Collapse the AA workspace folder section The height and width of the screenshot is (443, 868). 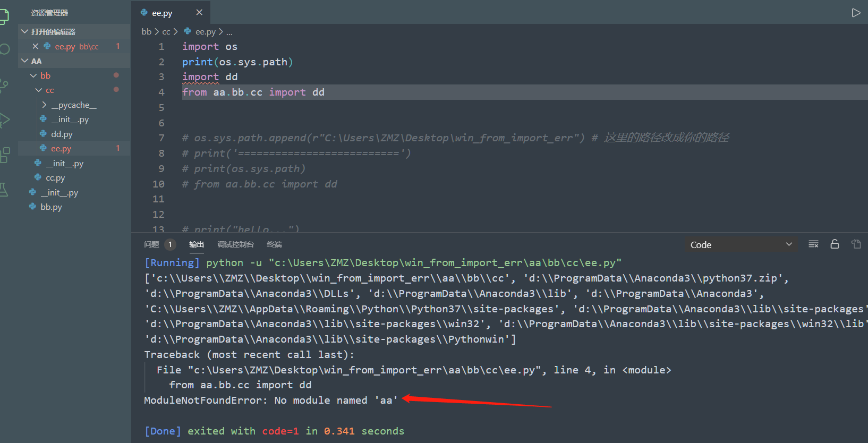[74, 61]
